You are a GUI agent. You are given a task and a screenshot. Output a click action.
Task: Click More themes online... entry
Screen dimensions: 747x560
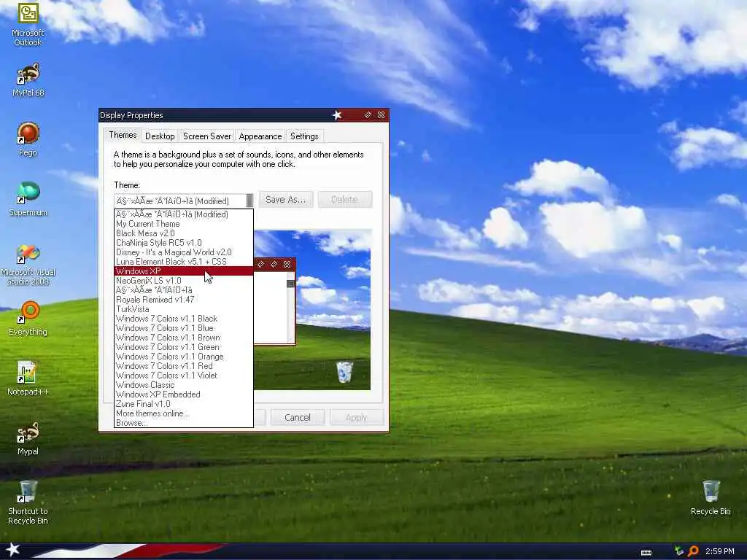[x=184, y=413]
